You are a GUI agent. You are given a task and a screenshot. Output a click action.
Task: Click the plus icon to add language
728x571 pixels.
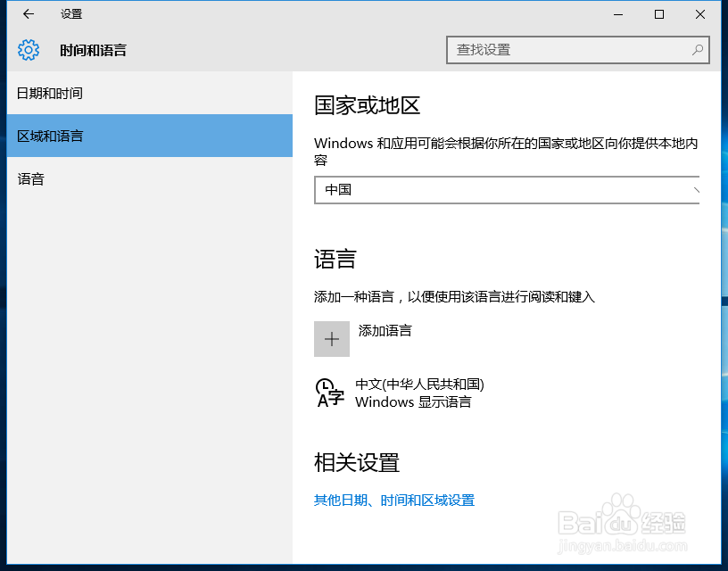click(x=332, y=339)
